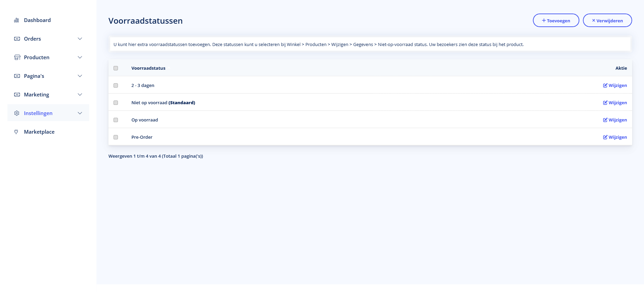The height and width of the screenshot is (292, 644).
Task: Expand the Marketing chevron
Action: 80,95
